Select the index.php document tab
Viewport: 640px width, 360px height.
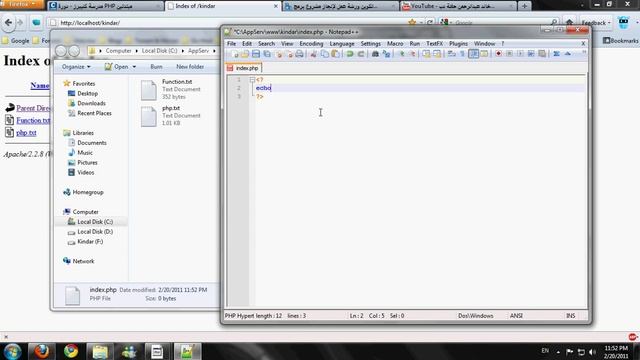pyautogui.click(x=243, y=68)
